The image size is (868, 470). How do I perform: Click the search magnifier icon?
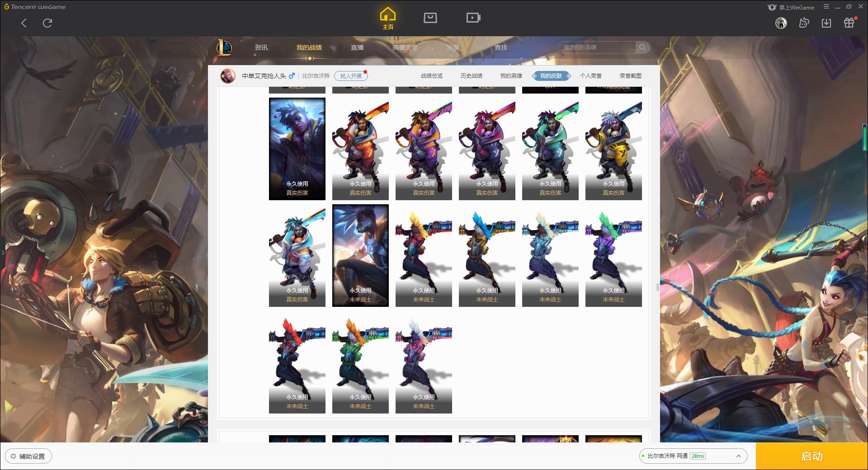pos(642,47)
